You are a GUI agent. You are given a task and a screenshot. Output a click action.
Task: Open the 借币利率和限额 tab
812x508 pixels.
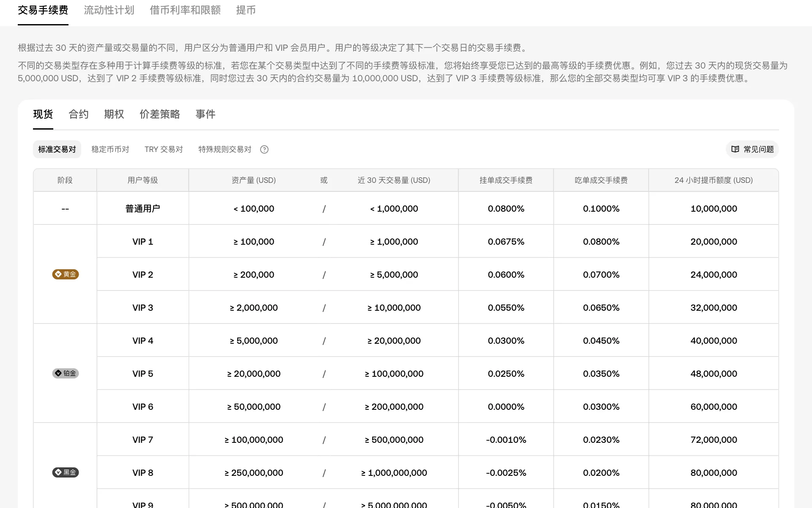(x=185, y=10)
